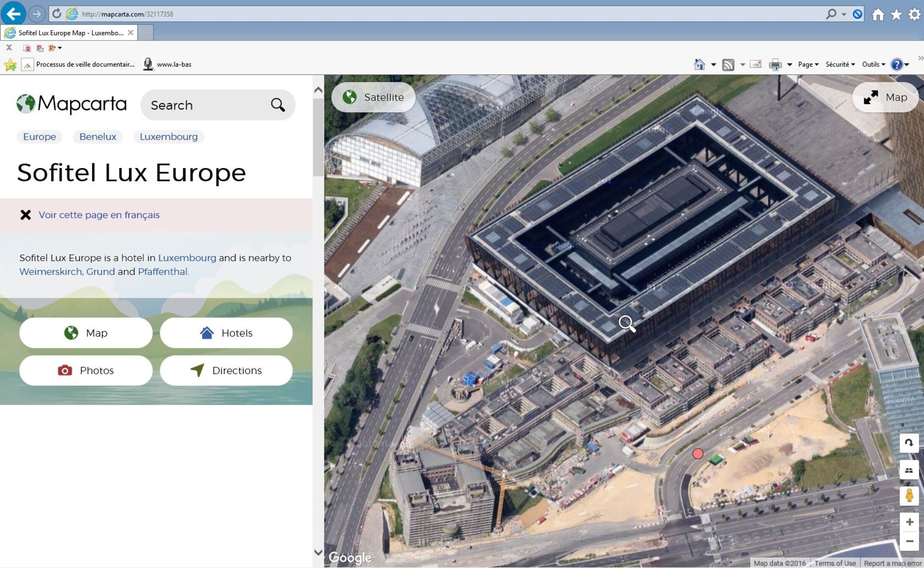Click the map rotate arrow control

tap(909, 443)
